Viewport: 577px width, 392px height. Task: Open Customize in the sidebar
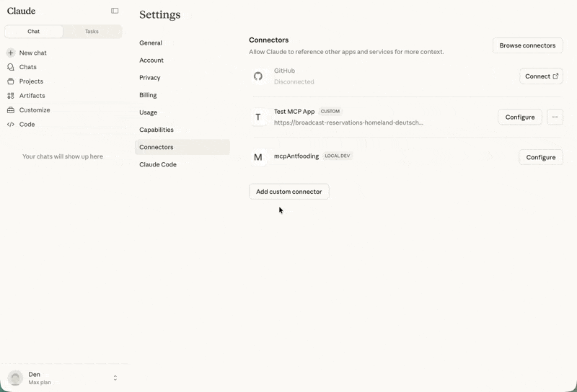[35, 110]
